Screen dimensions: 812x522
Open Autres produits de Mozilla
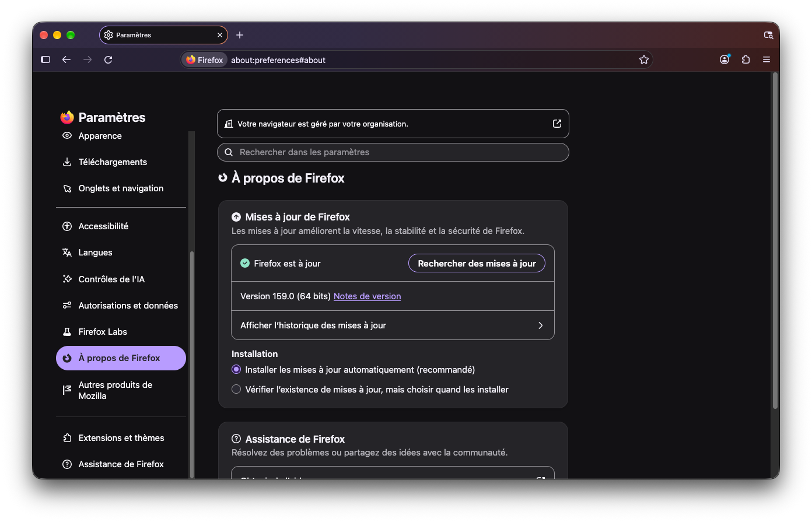click(121, 390)
